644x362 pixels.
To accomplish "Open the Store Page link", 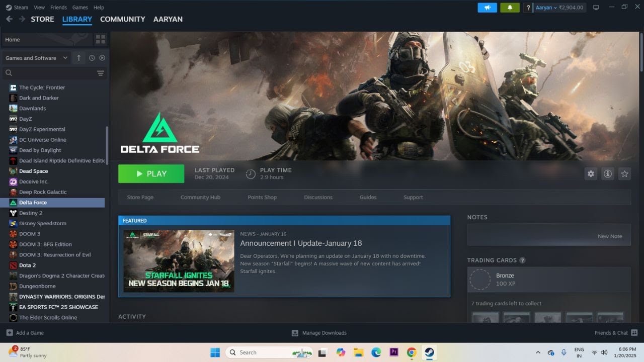I will pos(140,197).
